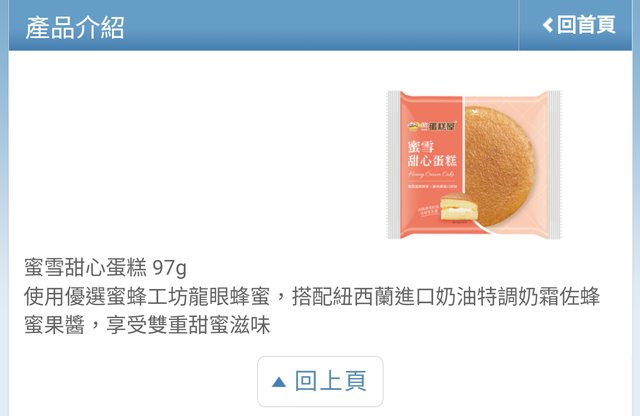Image resolution: width=640 pixels, height=416 pixels.
Task: Click the round golden cake on the package
Action: point(500,166)
